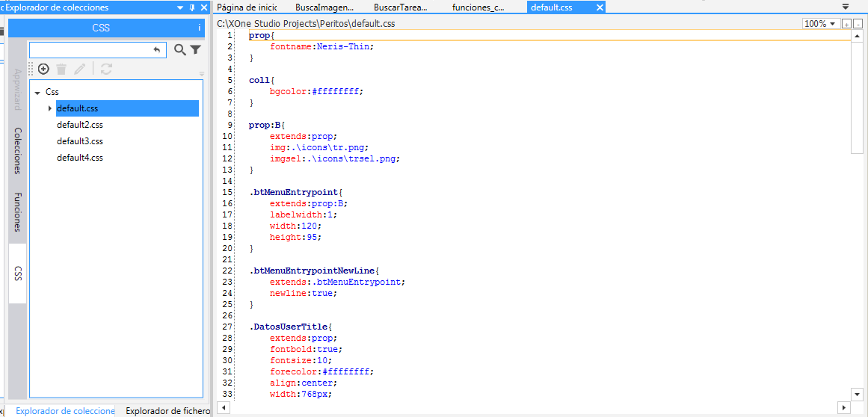Screen dimensions: 868x417
Task: Click 'imgsel:.\icons\trsel.png;' on line 12
Action: pyautogui.click(x=335, y=158)
